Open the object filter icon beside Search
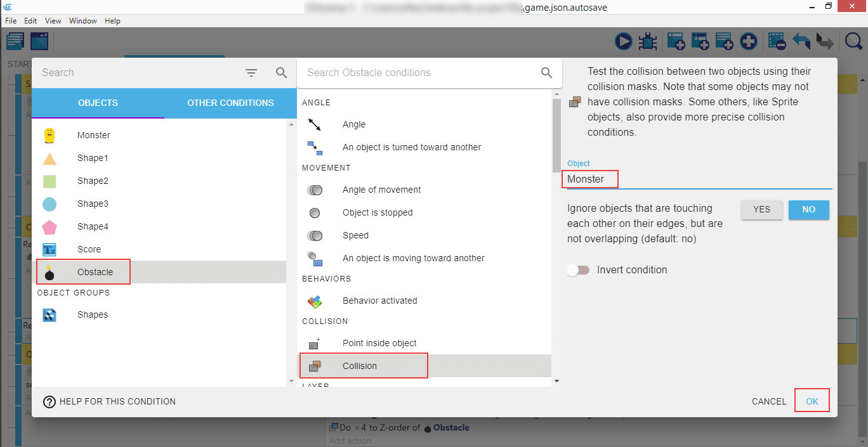 (251, 73)
